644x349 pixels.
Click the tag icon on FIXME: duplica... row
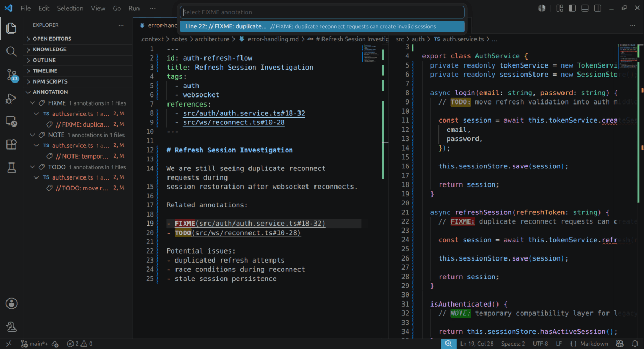click(x=49, y=124)
